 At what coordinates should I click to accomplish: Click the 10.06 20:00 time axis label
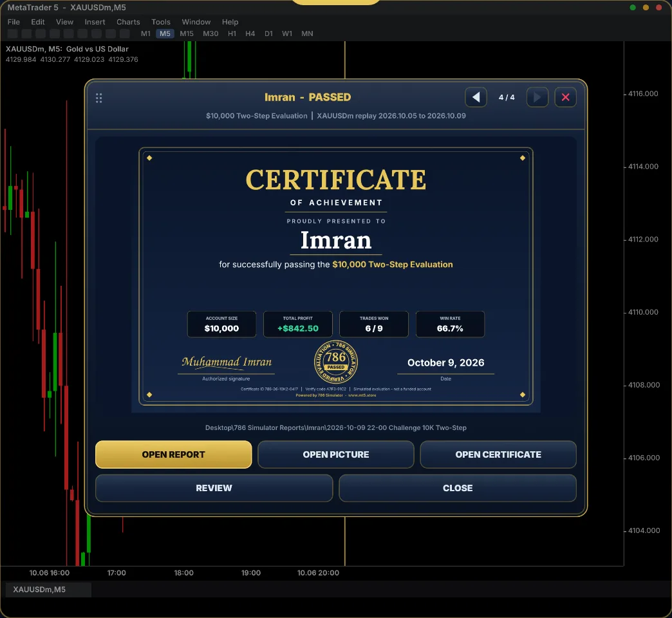click(318, 573)
